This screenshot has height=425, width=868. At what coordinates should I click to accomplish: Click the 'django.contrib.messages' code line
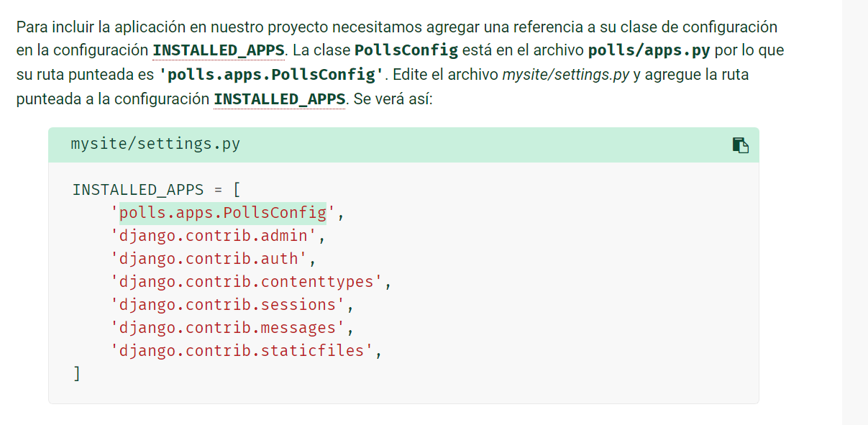[x=232, y=328]
